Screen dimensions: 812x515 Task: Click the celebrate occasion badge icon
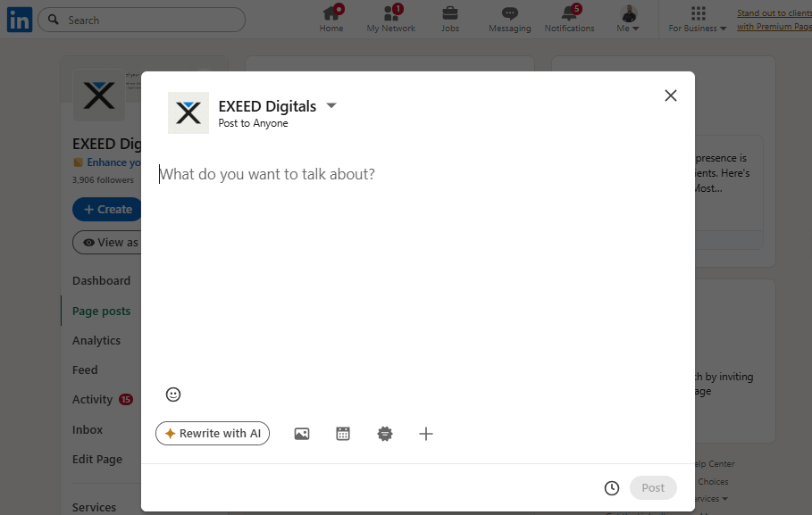[385, 434]
